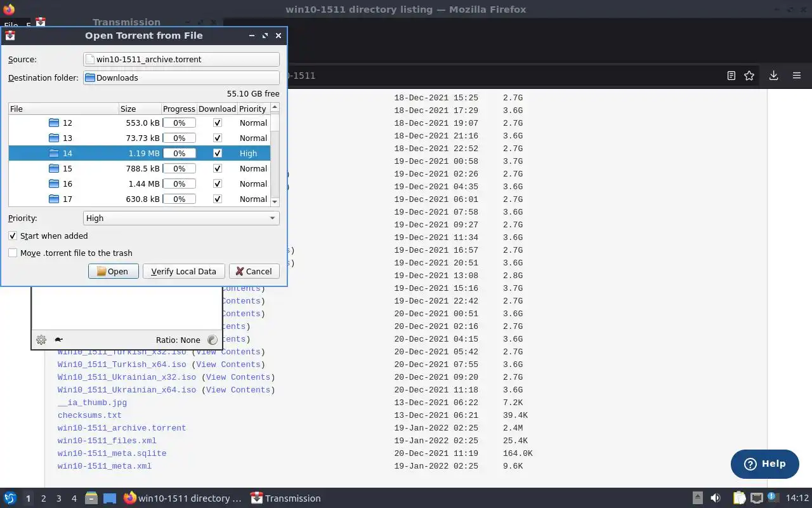
Task: Uncheck download for folder 15
Action: coord(218,168)
